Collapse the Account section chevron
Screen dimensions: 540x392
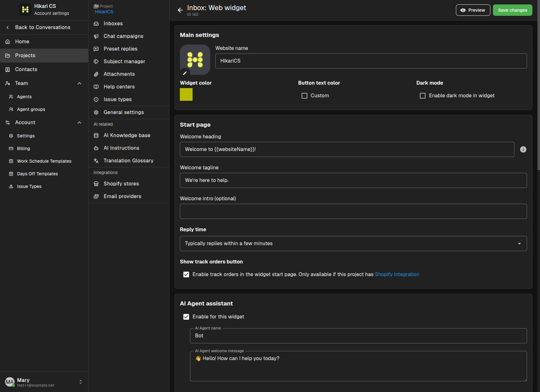point(79,123)
